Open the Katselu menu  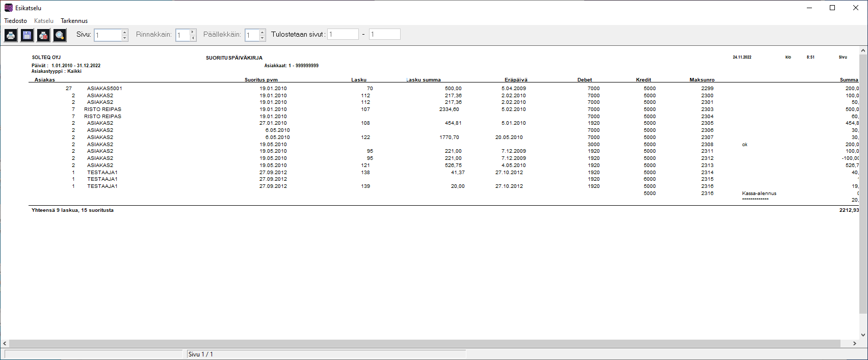click(x=44, y=21)
